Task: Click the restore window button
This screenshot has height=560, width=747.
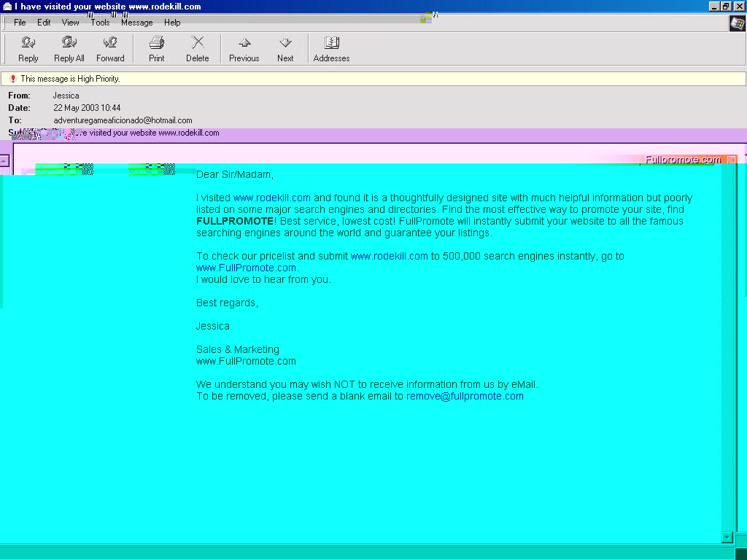Action: [726, 6]
